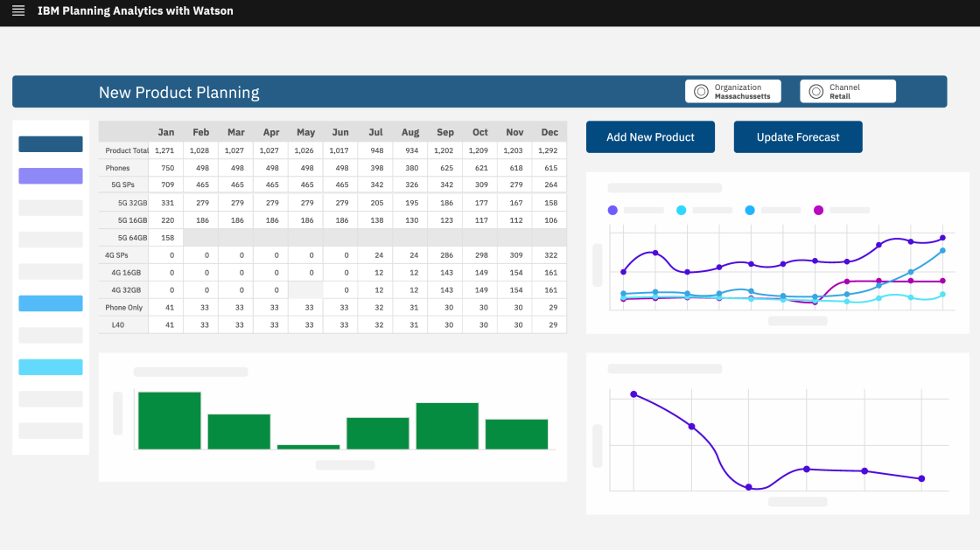The height and width of the screenshot is (550, 980).
Task: Click the purple legend dot
Action: click(612, 211)
